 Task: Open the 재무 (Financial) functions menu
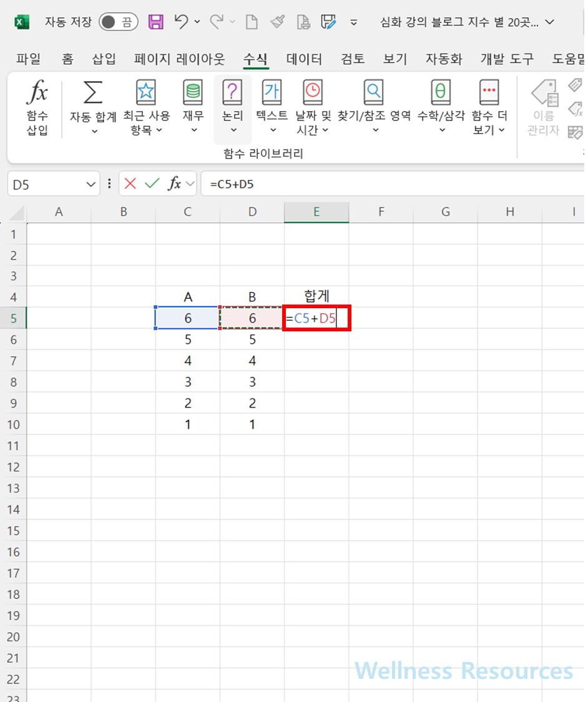coord(194,107)
